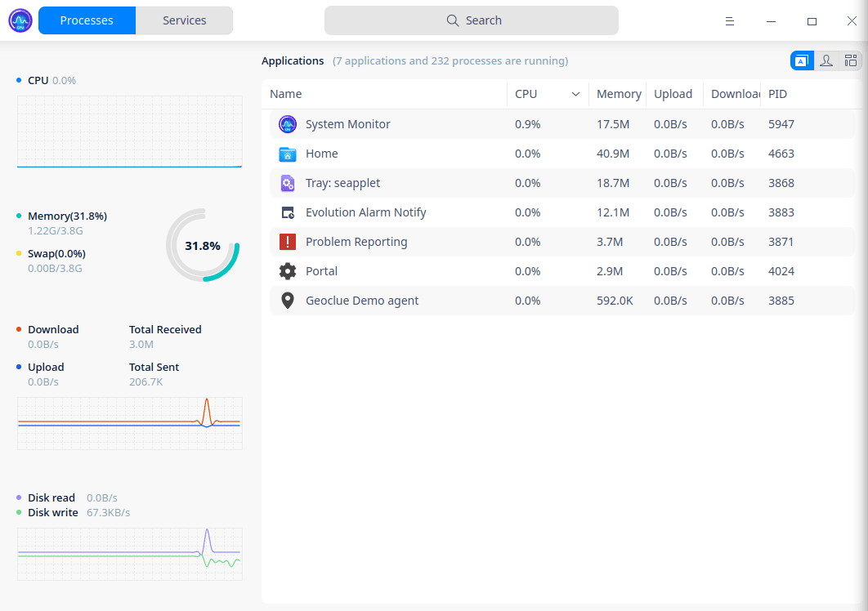Toggle the CPU sort order arrow
This screenshot has height=611, width=868.
[x=575, y=94]
